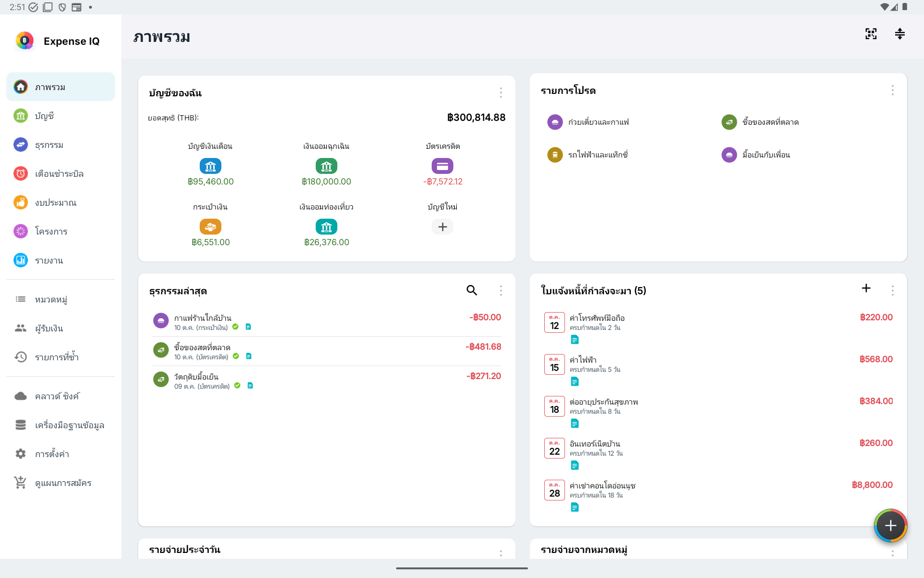
Task: Add a new account with บัญชีใหม่ plus
Action: pyautogui.click(x=442, y=227)
